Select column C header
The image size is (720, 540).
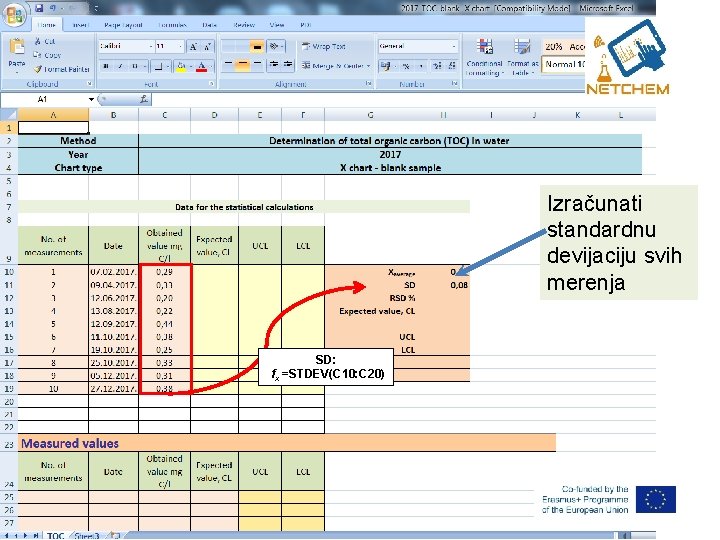point(164,115)
